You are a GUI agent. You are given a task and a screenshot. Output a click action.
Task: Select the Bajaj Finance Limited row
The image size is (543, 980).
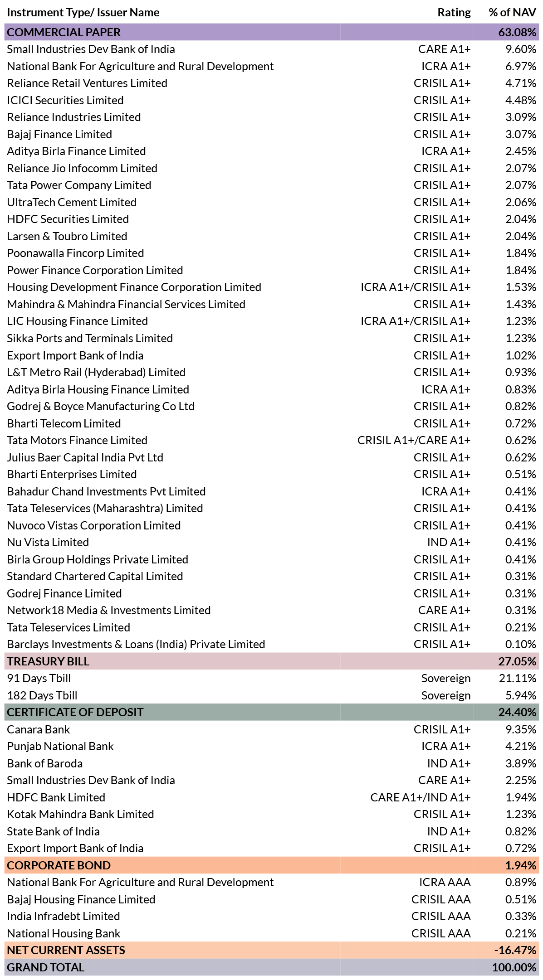click(272, 134)
